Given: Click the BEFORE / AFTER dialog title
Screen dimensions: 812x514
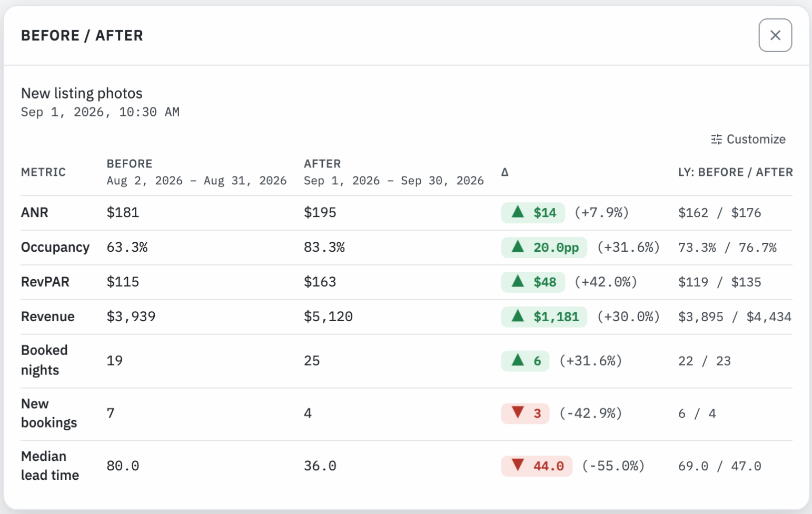Looking at the screenshot, I should [x=82, y=35].
